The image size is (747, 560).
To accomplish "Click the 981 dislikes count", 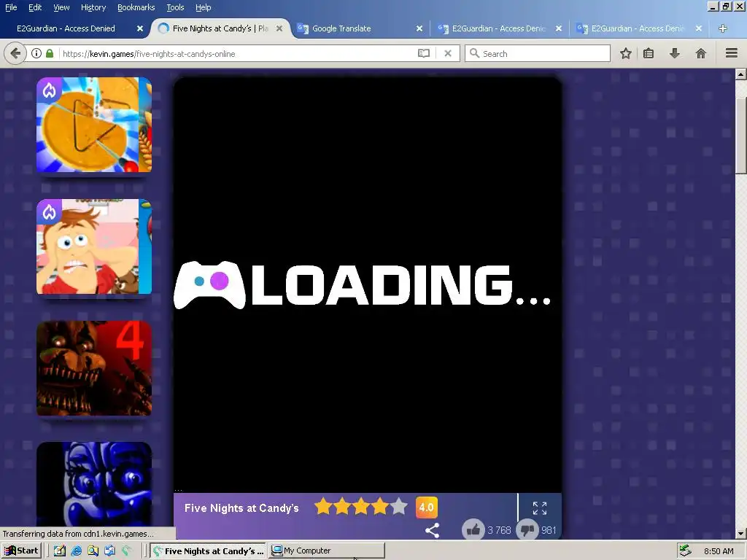I will pyautogui.click(x=549, y=530).
